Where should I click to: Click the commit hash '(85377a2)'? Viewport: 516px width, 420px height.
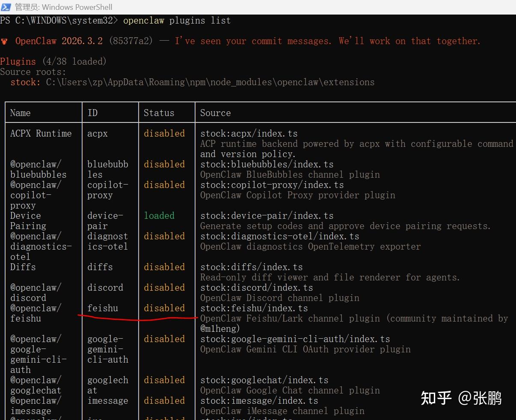pos(130,41)
